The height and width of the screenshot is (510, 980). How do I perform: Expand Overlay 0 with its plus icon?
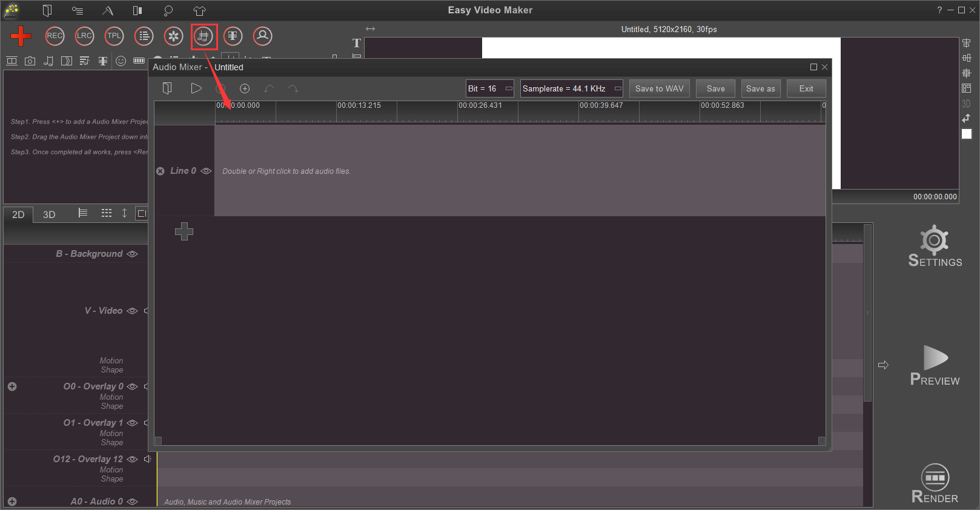12,386
